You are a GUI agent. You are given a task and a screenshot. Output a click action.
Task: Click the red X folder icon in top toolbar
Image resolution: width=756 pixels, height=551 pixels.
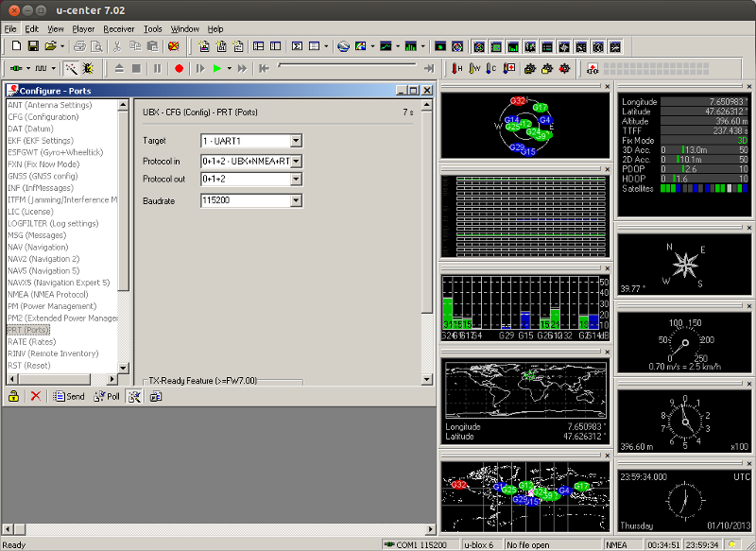(174, 46)
